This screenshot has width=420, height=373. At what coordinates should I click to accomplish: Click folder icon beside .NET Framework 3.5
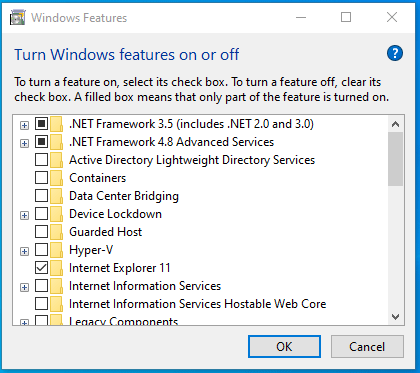coord(57,124)
